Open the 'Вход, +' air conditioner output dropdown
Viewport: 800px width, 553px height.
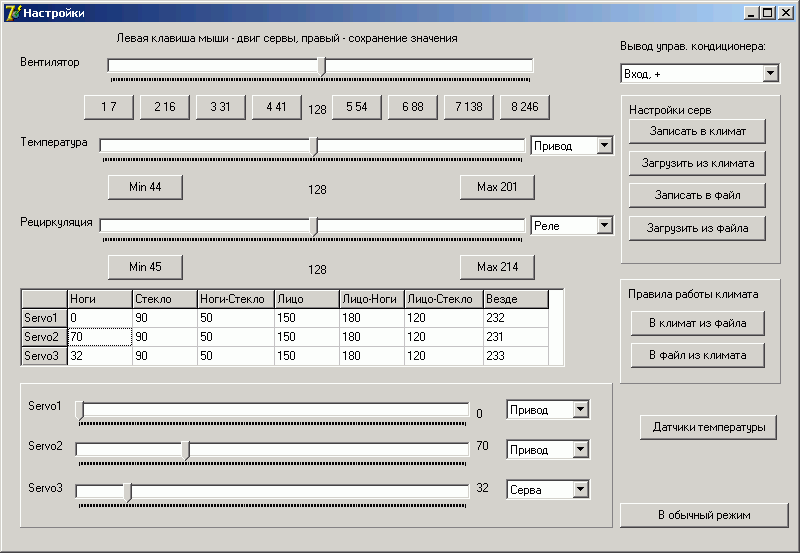770,74
